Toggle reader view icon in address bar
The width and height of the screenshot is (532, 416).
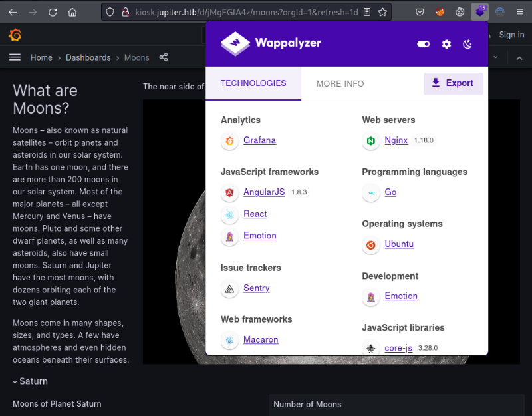[367, 12]
